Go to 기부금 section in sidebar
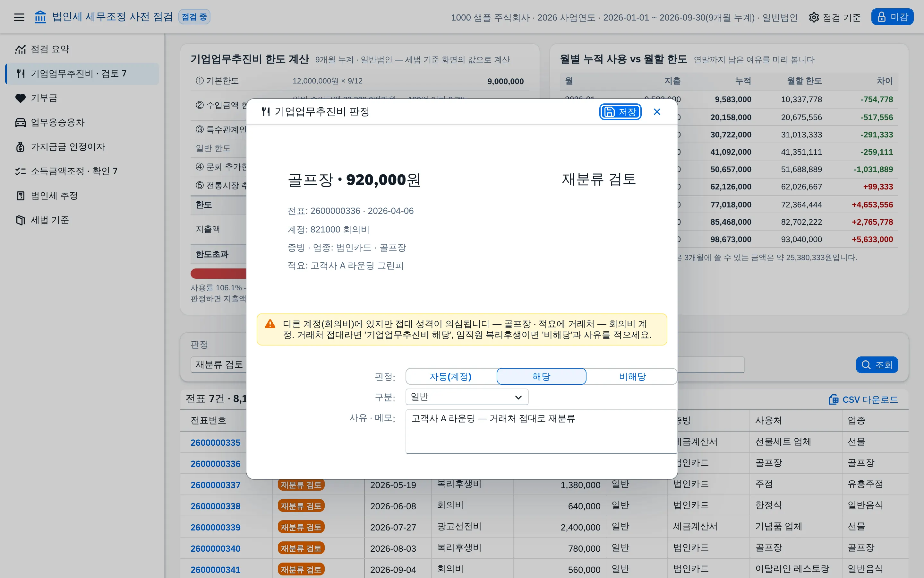 [82, 98]
